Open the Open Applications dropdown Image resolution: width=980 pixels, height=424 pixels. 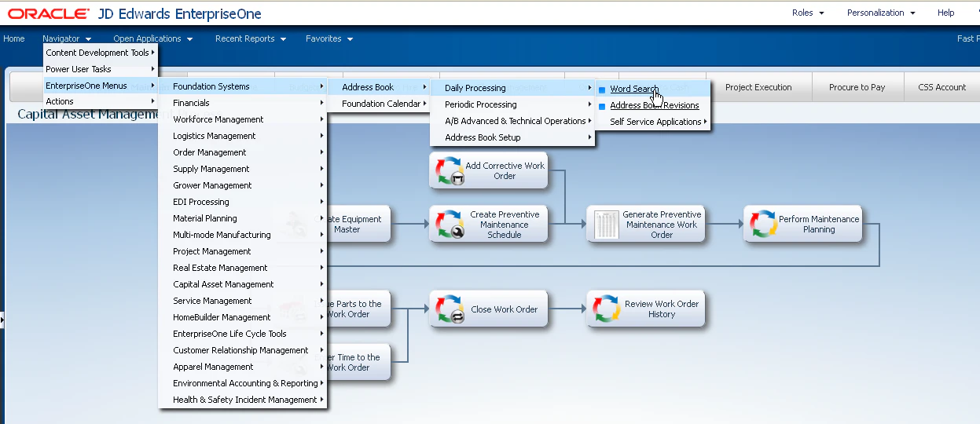pos(152,38)
